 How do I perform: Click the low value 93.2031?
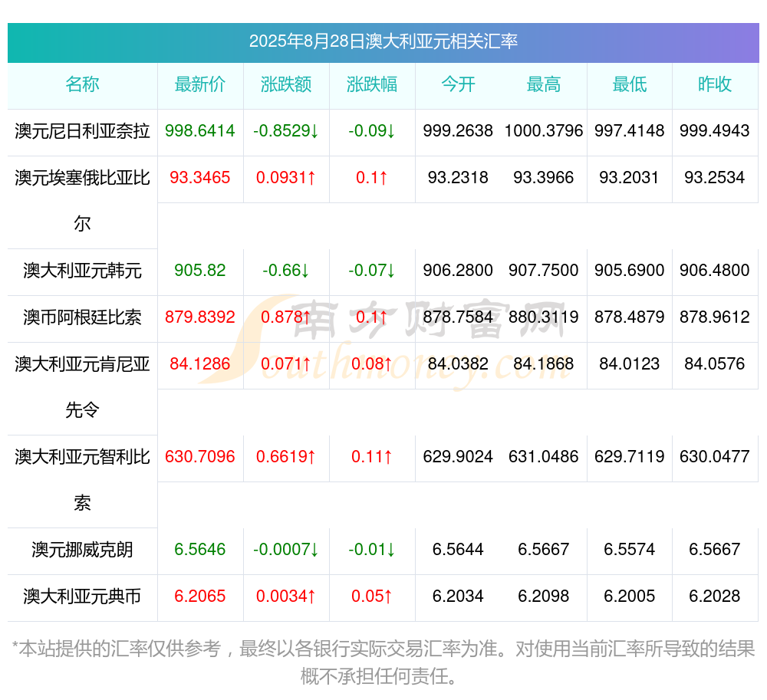click(630, 177)
